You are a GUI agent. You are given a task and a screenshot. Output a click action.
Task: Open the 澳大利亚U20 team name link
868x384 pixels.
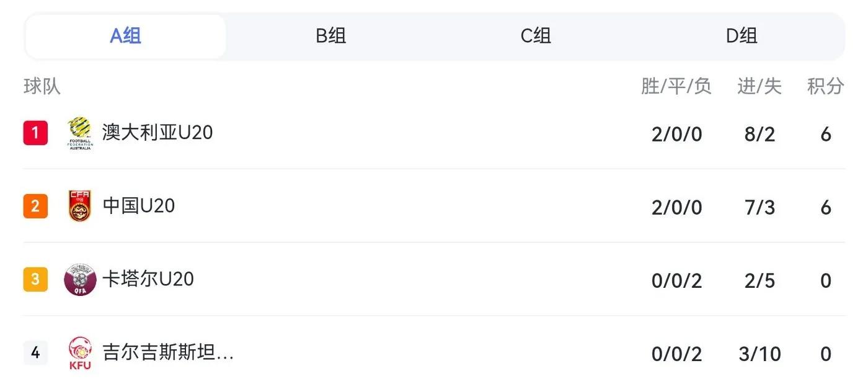(x=157, y=133)
